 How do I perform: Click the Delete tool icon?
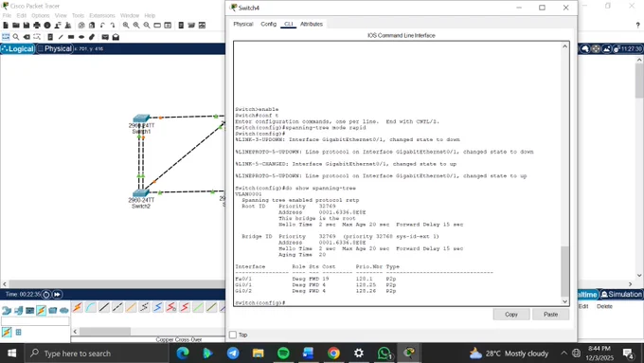pos(27,37)
